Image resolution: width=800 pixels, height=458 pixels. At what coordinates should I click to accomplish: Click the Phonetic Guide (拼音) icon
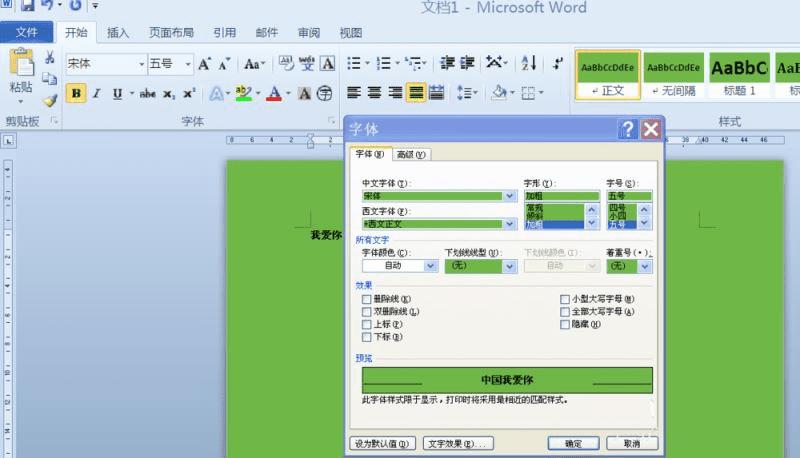[x=307, y=64]
